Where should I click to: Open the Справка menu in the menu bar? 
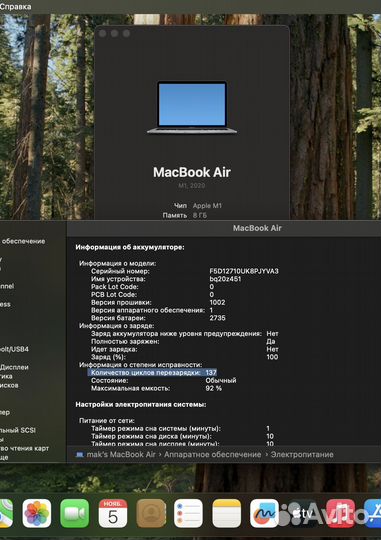click(16, 6)
